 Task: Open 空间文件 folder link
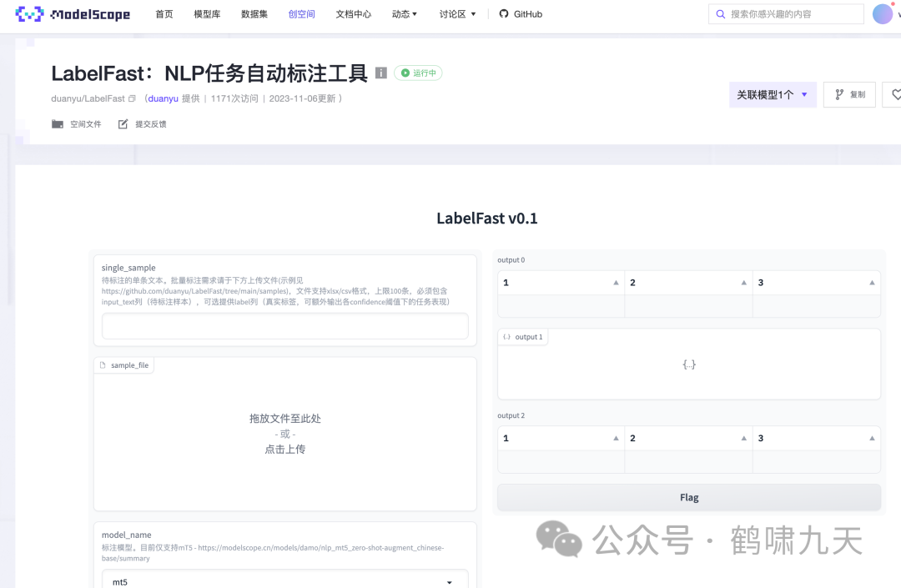pyautogui.click(x=77, y=124)
